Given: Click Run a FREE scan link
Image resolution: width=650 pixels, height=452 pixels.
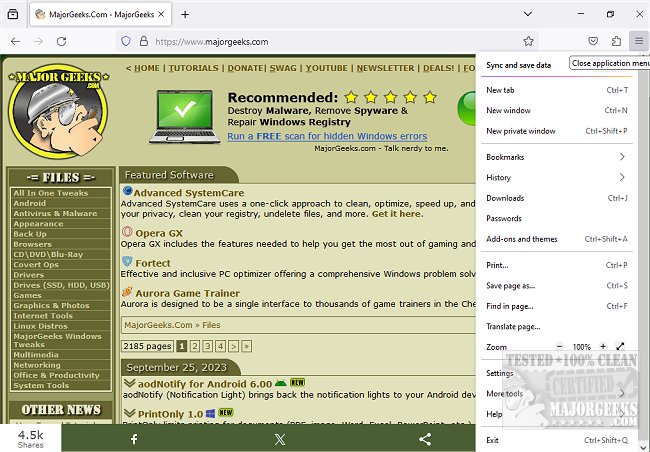Looking at the screenshot, I should coord(327,136).
